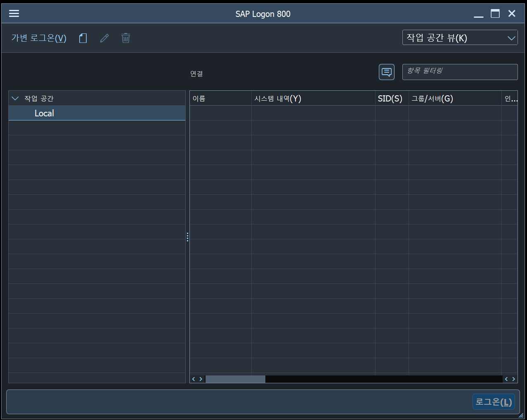Toggle the comment/explanation icon button

[387, 72]
